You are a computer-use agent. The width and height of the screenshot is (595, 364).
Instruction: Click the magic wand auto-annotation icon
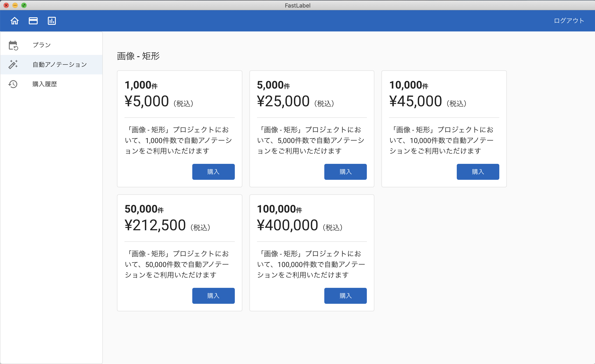coord(13,64)
